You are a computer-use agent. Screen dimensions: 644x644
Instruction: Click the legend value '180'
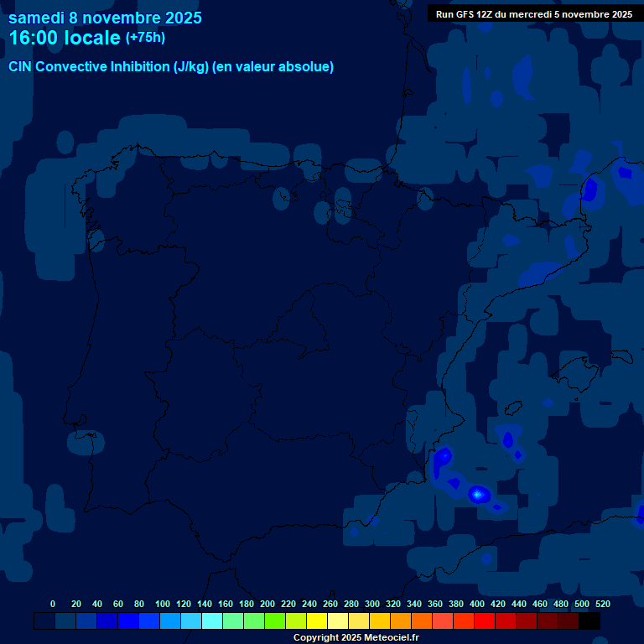pos(247,604)
